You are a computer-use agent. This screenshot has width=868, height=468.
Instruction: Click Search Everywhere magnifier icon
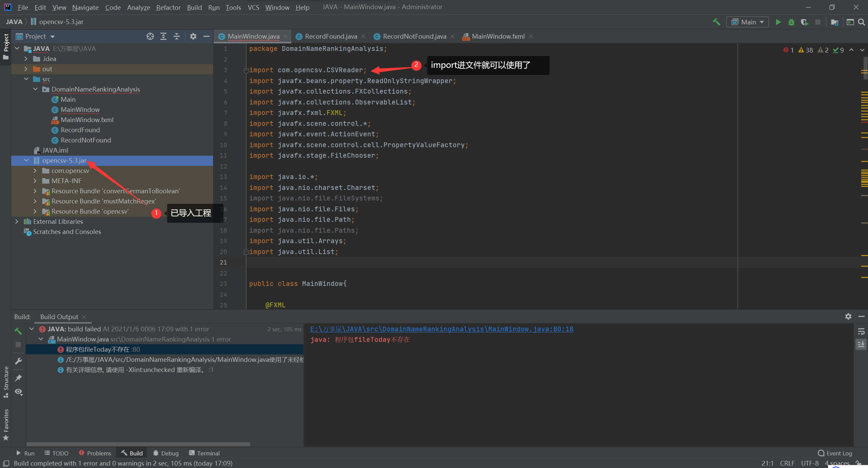click(861, 22)
